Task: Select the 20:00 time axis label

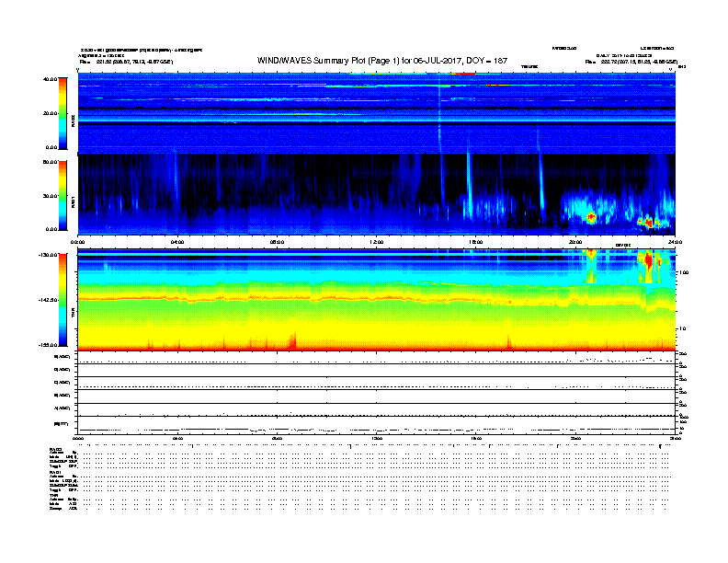Action: (x=576, y=242)
